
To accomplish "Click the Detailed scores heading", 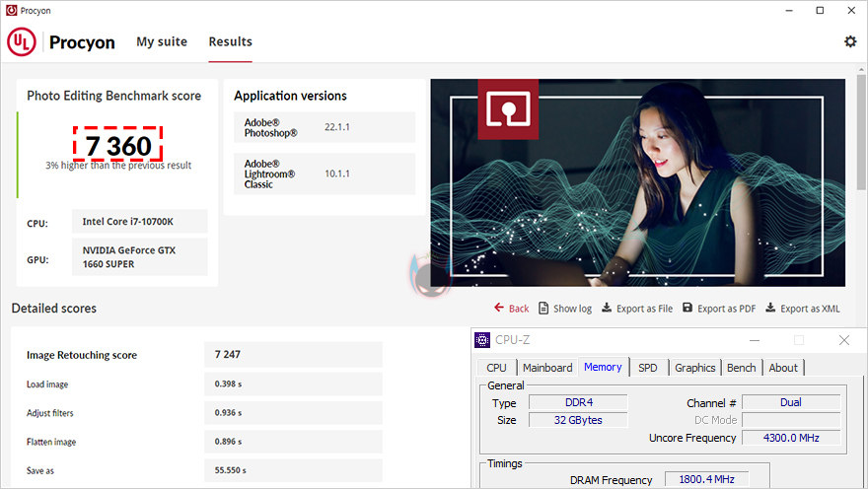I will pyautogui.click(x=54, y=309).
